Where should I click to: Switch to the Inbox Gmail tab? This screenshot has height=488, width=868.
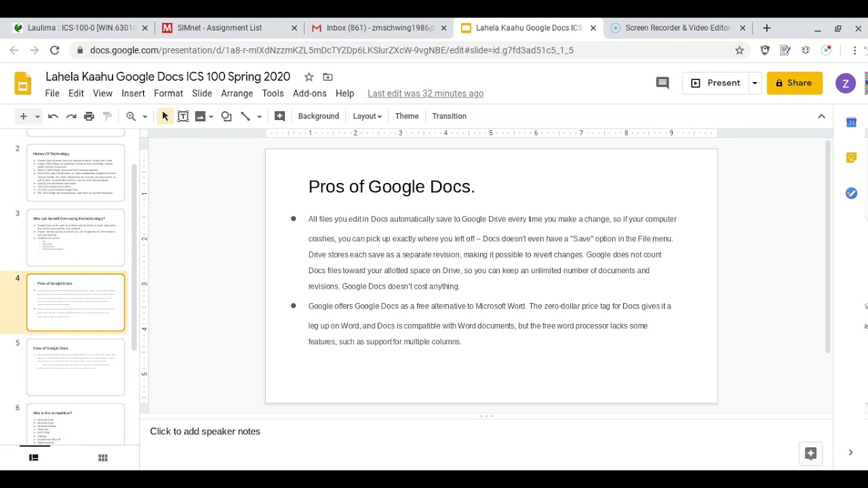379,28
